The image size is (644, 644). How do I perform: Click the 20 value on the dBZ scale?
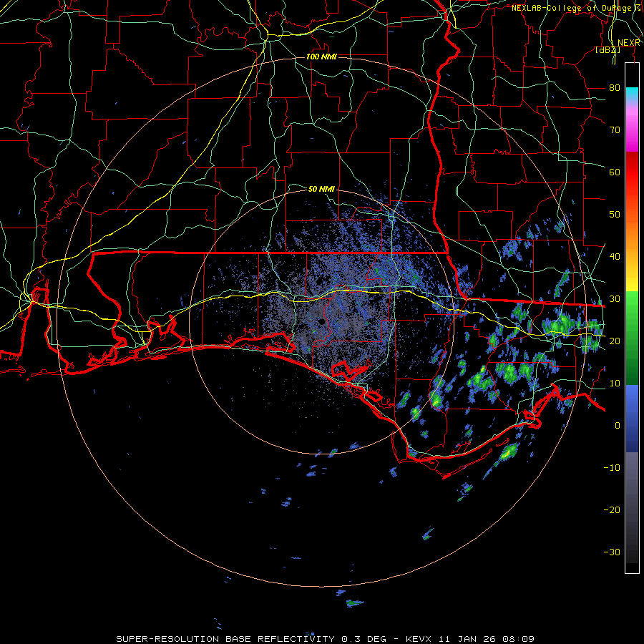click(x=615, y=341)
